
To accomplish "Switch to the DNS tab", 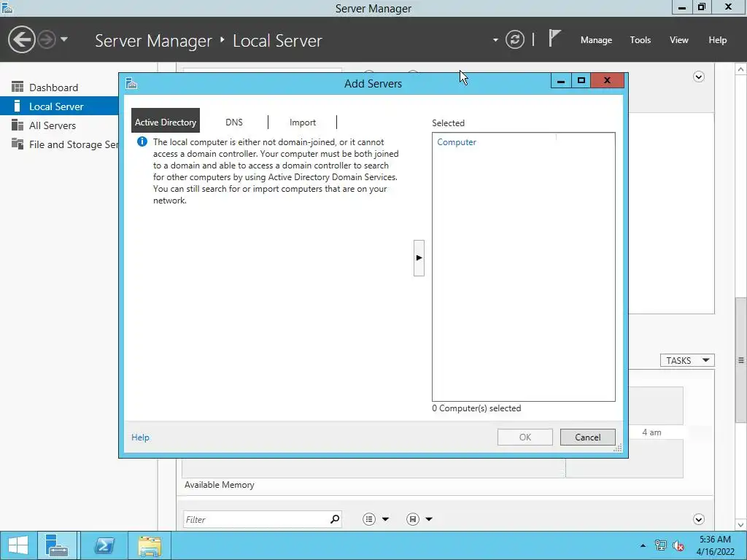I will click(x=234, y=122).
